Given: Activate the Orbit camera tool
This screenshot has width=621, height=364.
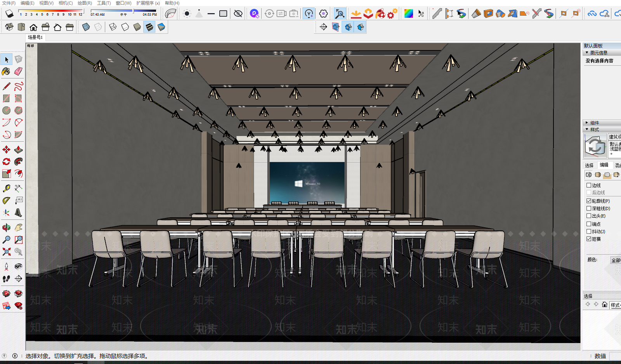Looking at the screenshot, I should [6, 228].
